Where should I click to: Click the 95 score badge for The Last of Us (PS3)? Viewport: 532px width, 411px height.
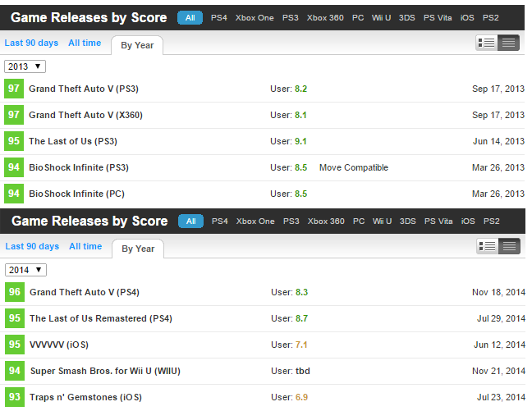click(x=14, y=141)
